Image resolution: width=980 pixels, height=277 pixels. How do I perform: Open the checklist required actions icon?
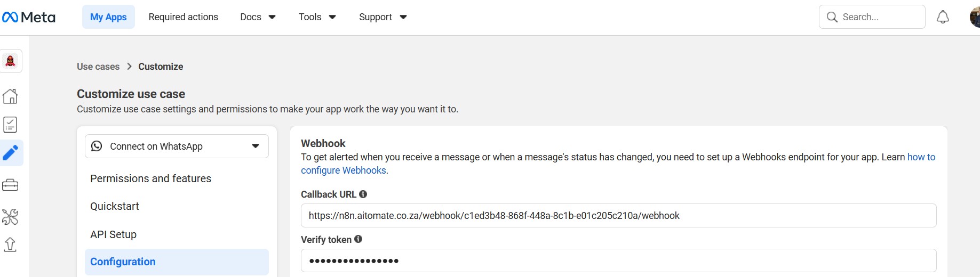(11, 125)
